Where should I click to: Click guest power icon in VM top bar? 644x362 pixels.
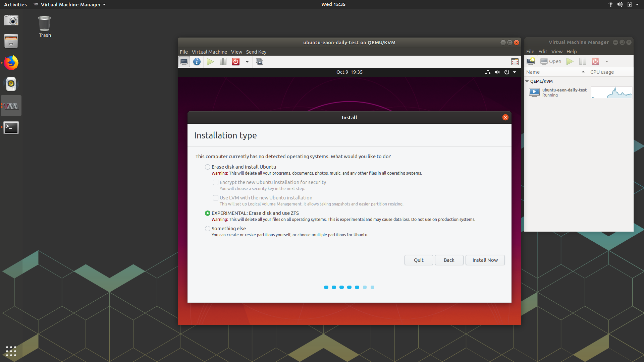click(x=506, y=72)
